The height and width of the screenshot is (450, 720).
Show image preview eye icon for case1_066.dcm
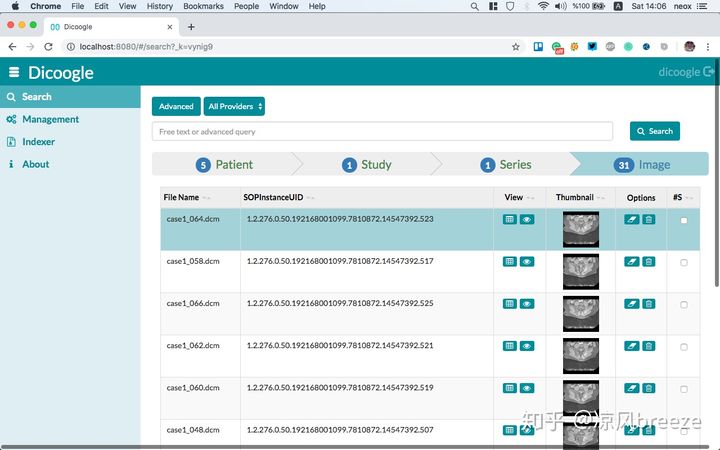(527, 304)
